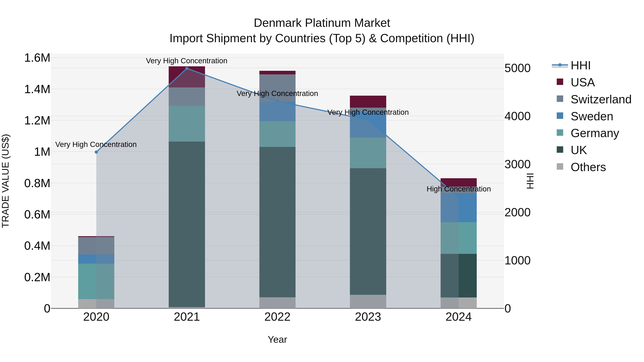Select the Others segment of the 2023 bar
This screenshot has height=362, width=644.
(368, 302)
